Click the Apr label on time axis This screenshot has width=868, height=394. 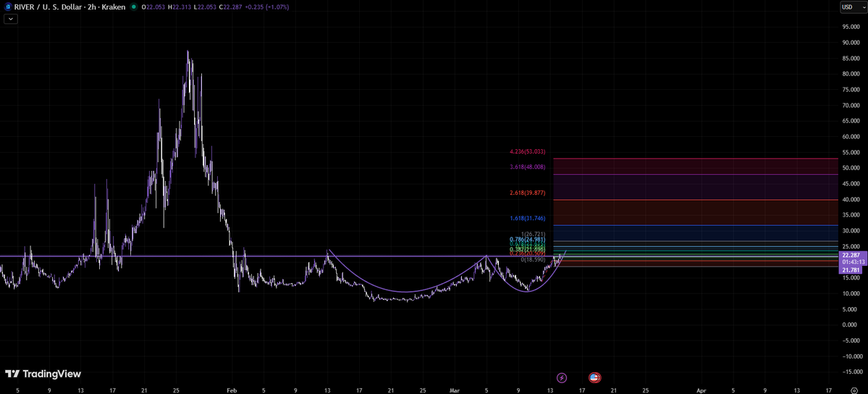(x=701, y=390)
